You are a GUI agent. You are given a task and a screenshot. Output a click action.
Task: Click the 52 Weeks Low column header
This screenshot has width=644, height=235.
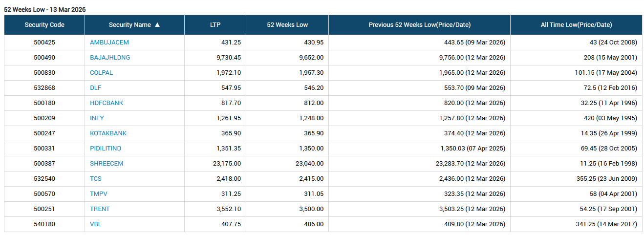point(287,25)
